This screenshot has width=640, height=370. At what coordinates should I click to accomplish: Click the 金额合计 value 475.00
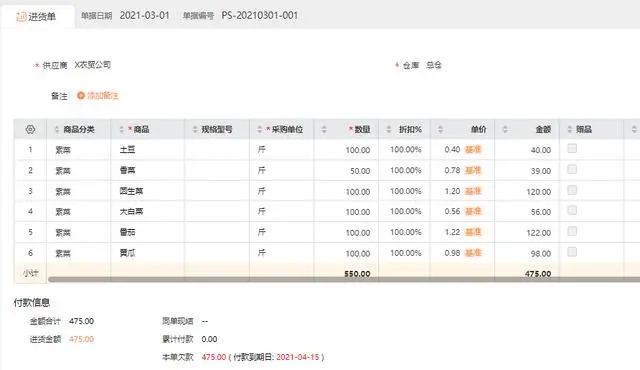pyautogui.click(x=82, y=321)
